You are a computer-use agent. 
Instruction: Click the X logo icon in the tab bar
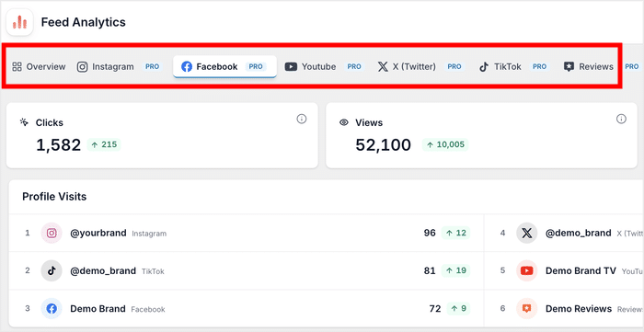[383, 66]
